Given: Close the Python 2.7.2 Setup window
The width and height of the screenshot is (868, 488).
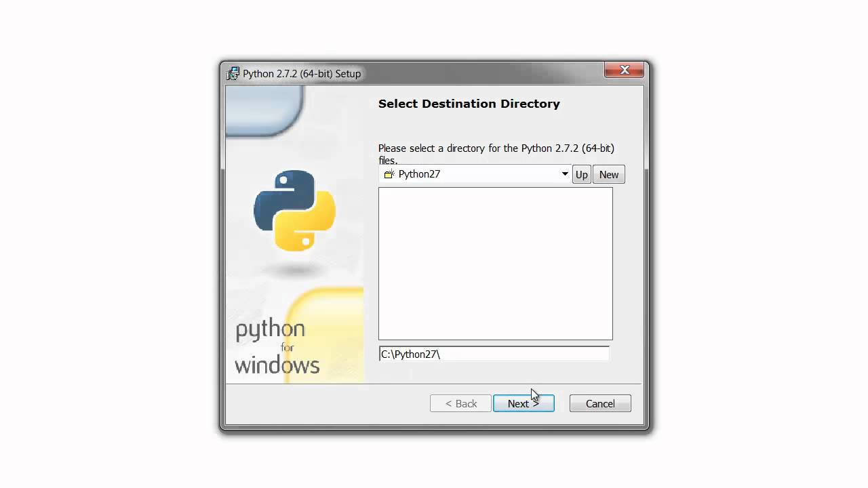Looking at the screenshot, I should coord(624,70).
